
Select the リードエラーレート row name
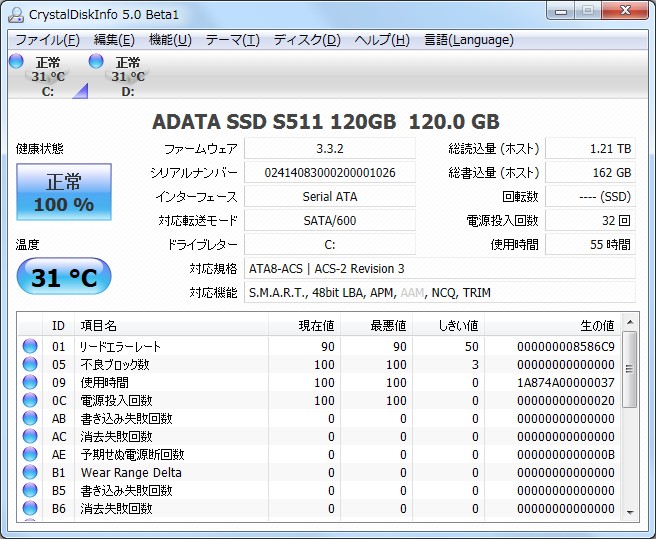pos(120,346)
